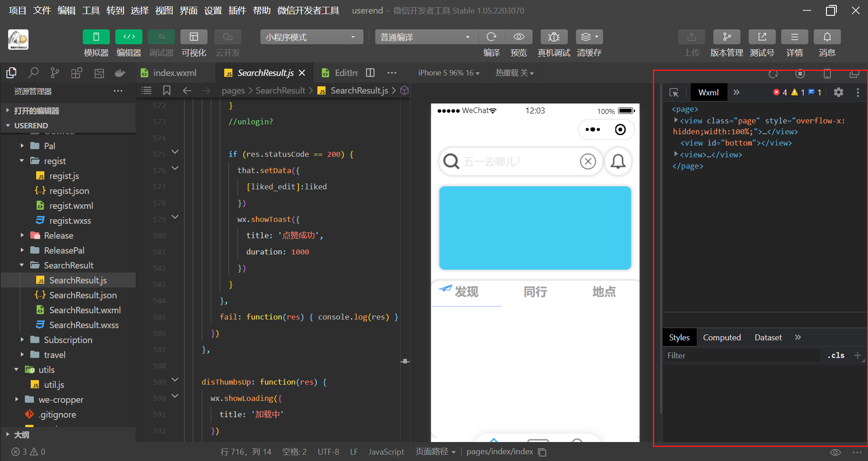Click the upload (上传) icon
This screenshot has height=461, width=868.
pyautogui.click(x=692, y=37)
